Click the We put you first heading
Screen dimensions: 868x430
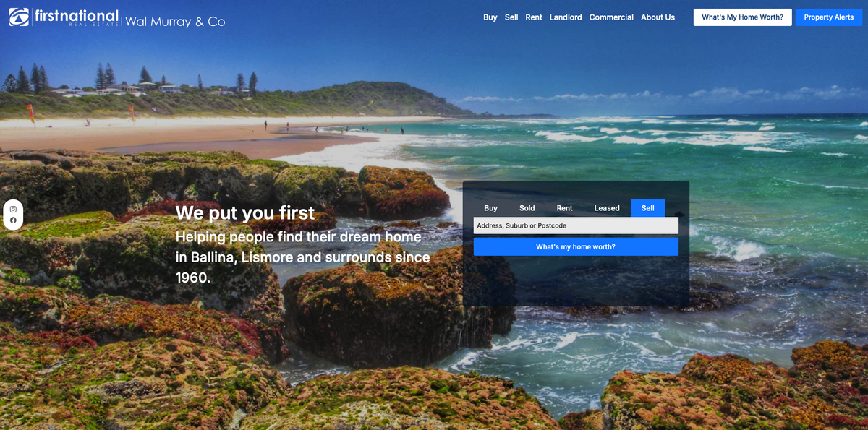tap(245, 212)
